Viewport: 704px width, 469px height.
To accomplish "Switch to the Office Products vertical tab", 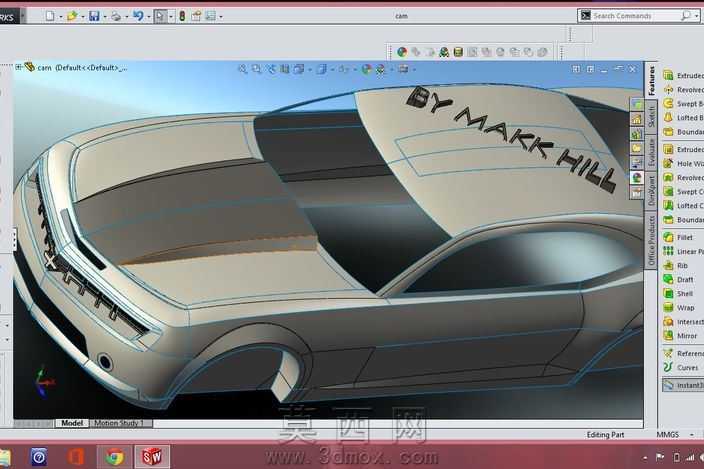I will (x=651, y=241).
